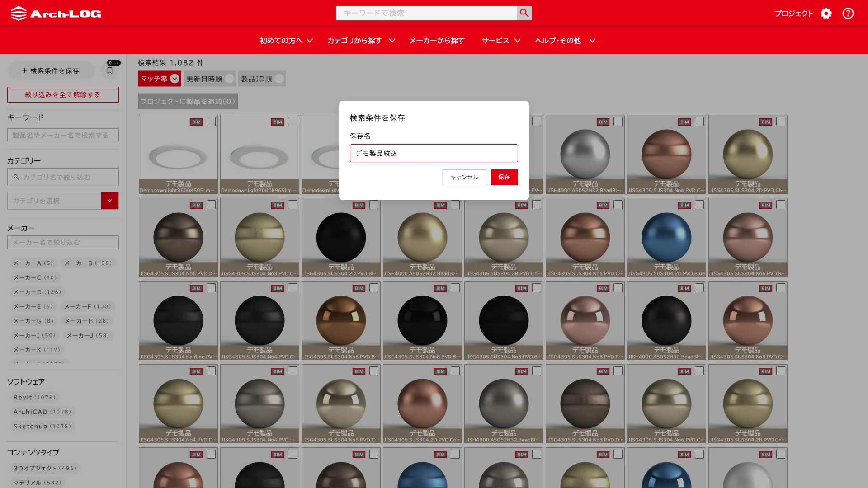Screen dimensions: 868x488
Task: Filter by メーカーJ (58)
Action: (x=88, y=335)
